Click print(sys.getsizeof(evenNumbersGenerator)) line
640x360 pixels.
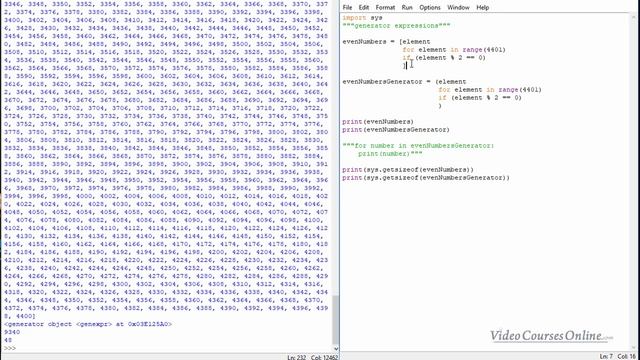pos(426,178)
